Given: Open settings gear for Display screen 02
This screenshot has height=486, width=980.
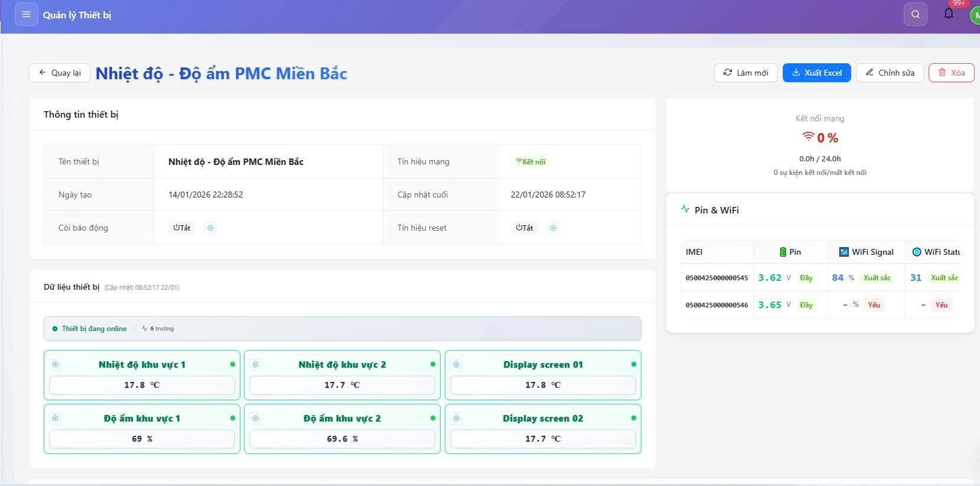Looking at the screenshot, I should coord(457,419).
